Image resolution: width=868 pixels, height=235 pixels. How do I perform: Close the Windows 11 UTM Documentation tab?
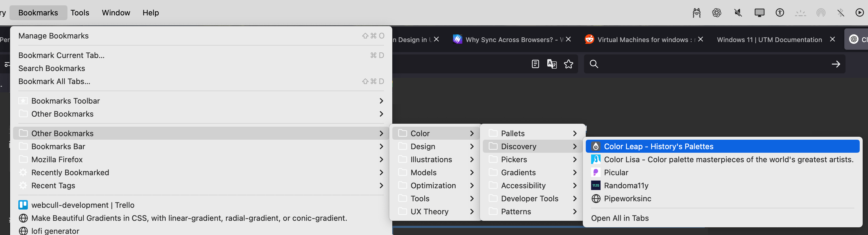tap(832, 39)
